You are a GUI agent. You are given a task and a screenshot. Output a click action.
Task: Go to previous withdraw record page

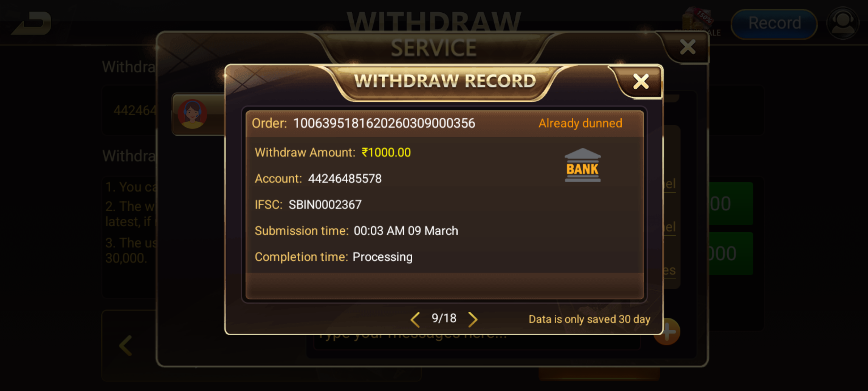[415, 319]
